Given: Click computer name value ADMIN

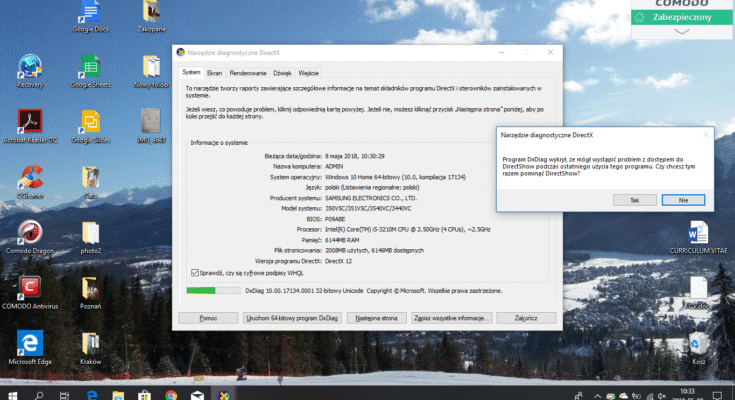Looking at the screenshot, I should [334, 166].
